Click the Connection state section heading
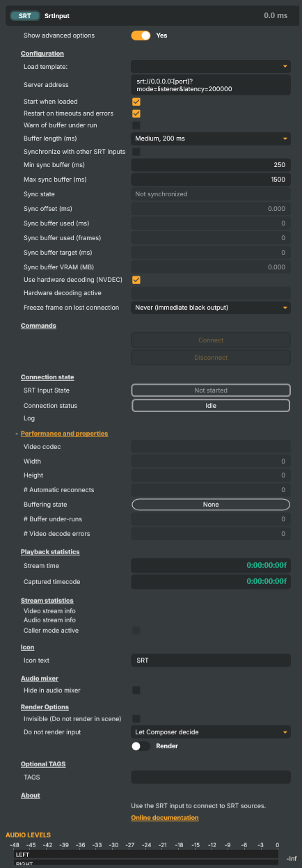302x868 pixels. [x=47, y=377]
